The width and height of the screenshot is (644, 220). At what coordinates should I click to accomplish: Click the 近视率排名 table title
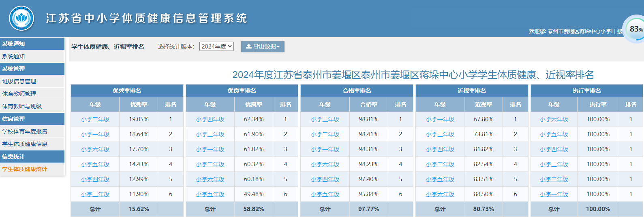pyautogui.click(x=472, y=91)
